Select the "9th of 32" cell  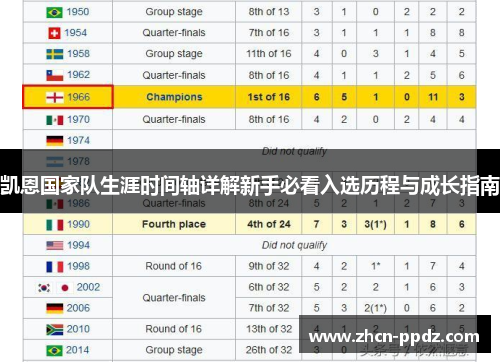269,266
